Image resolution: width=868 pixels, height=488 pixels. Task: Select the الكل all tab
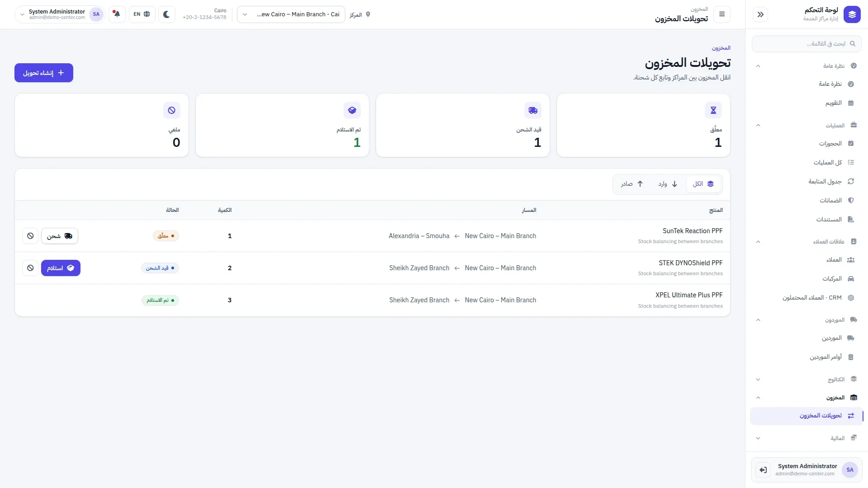pos(703,184)
